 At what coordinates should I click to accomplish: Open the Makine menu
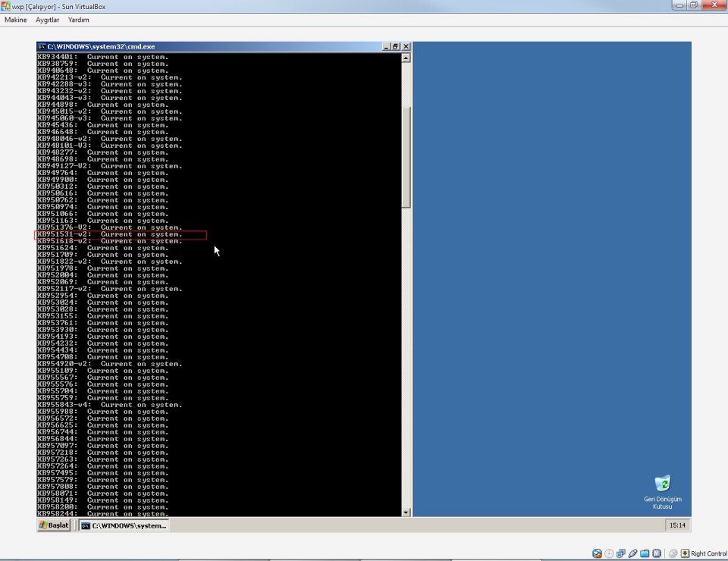(x=15, y=20)
